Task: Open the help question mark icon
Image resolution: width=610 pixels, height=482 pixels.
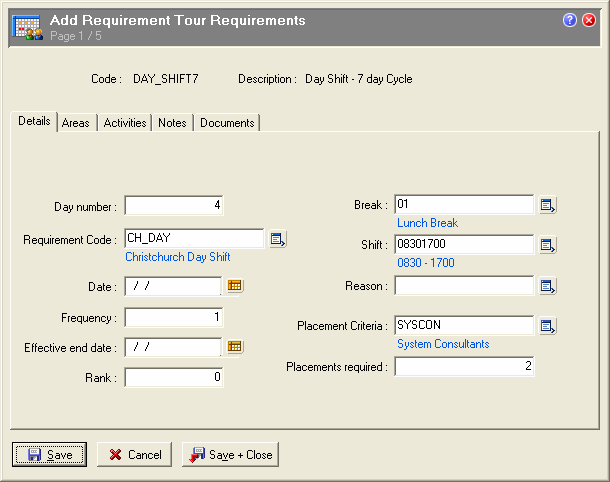Action: click(x=570, y=20)
